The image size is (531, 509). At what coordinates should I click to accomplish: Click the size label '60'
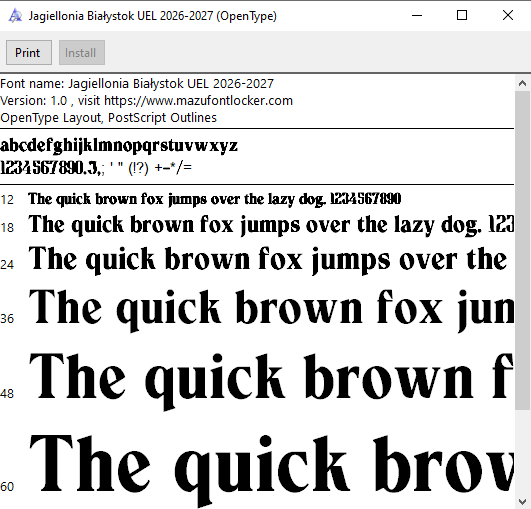pos(7,487)
